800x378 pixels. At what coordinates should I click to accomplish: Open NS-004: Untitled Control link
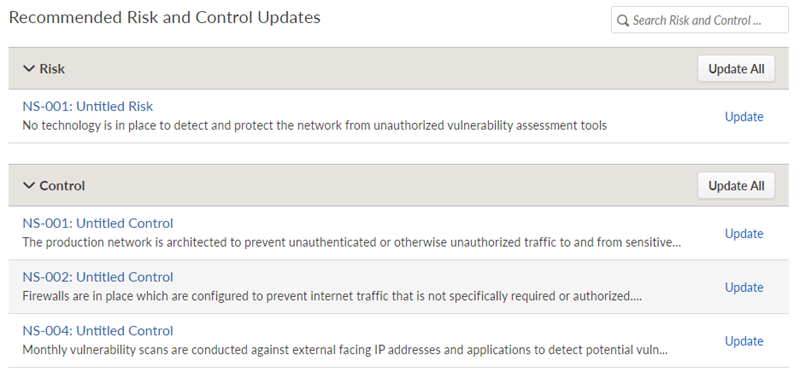coord(98,331)
